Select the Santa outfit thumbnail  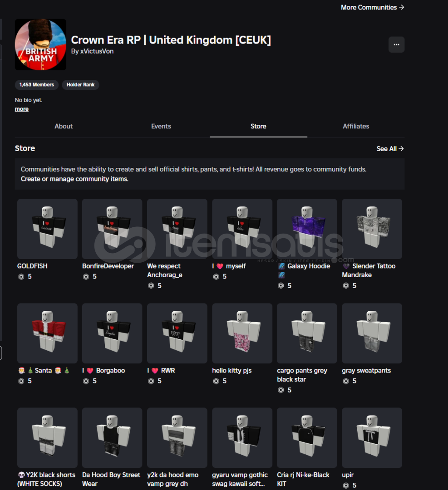[x=47, y=333]
